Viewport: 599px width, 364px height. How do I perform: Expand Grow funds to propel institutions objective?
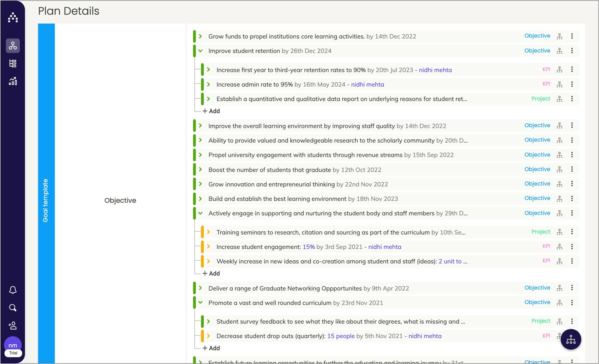[201, 36]
